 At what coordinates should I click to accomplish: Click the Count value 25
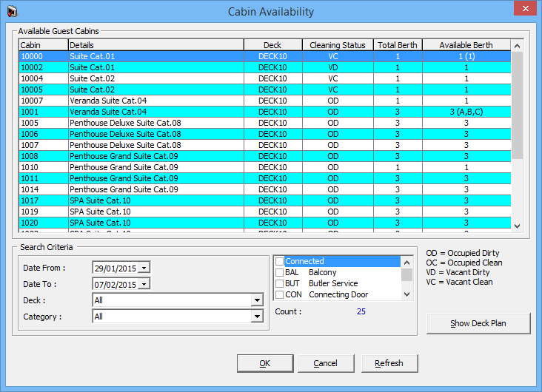point(361,311)
